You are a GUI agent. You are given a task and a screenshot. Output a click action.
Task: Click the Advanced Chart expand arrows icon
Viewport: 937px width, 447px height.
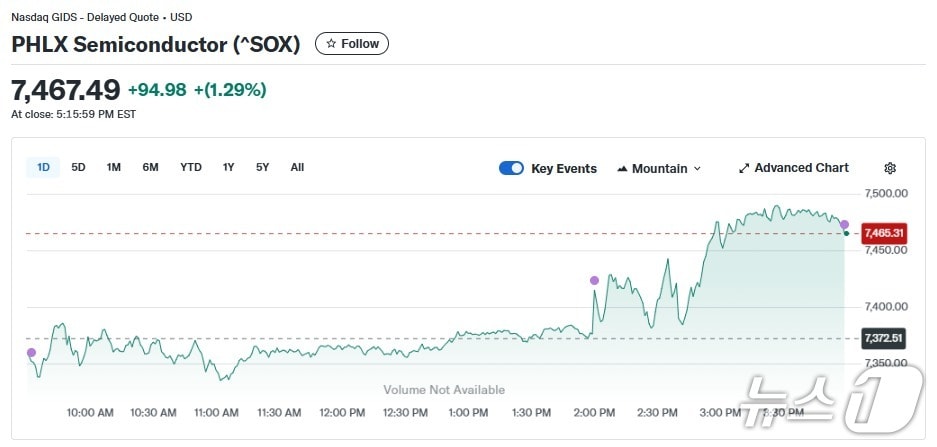coord(744,169)
